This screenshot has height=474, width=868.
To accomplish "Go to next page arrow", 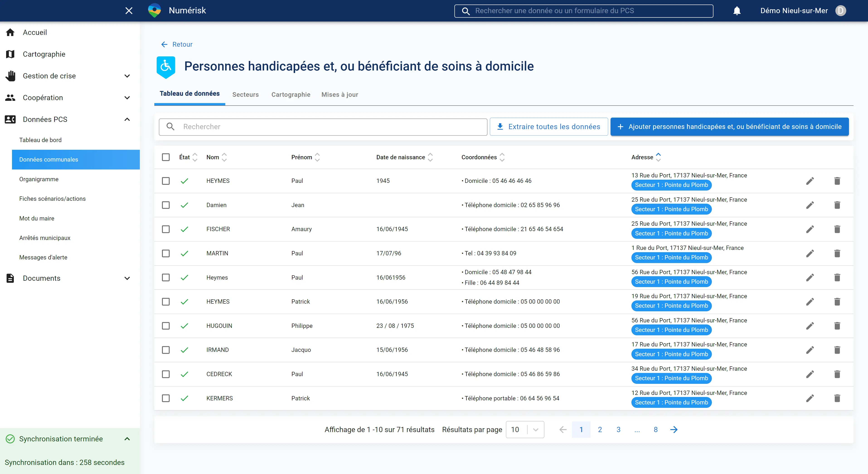I will coord(674,430).
